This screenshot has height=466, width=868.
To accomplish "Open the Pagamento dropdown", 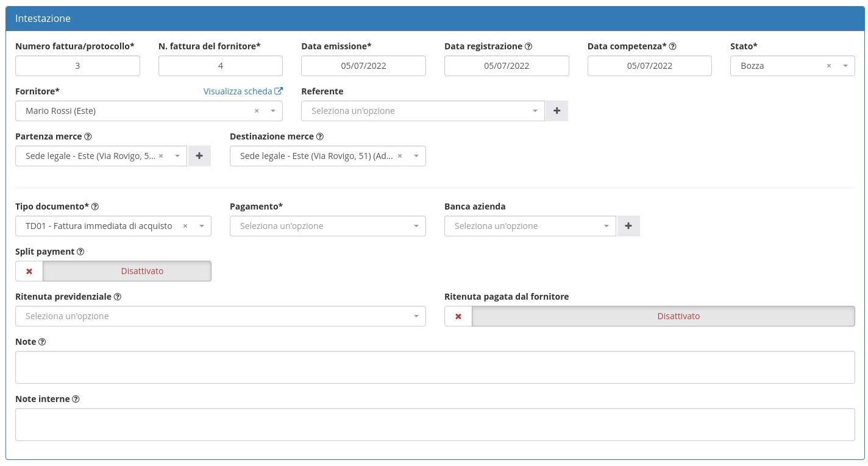I will click(327, 226).
